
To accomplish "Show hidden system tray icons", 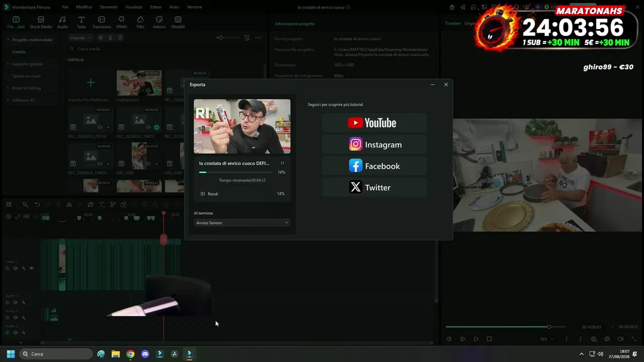I will point(582,354).
